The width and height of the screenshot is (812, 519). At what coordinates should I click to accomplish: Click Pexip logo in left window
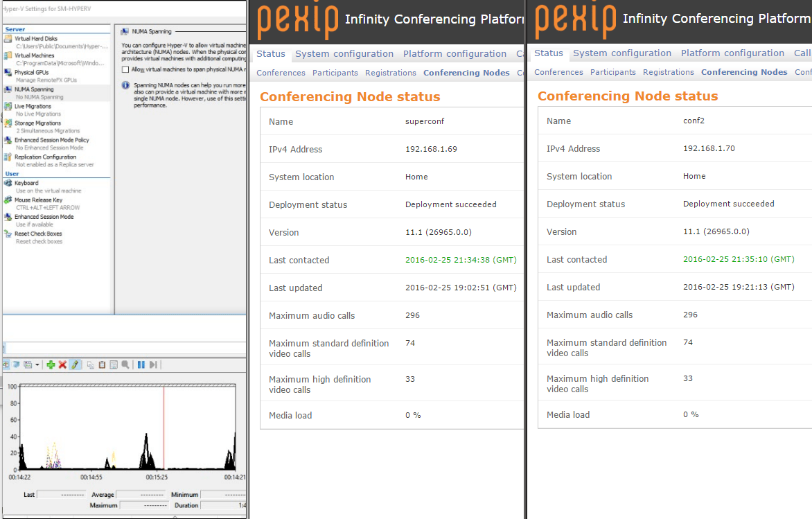[298, 21]
